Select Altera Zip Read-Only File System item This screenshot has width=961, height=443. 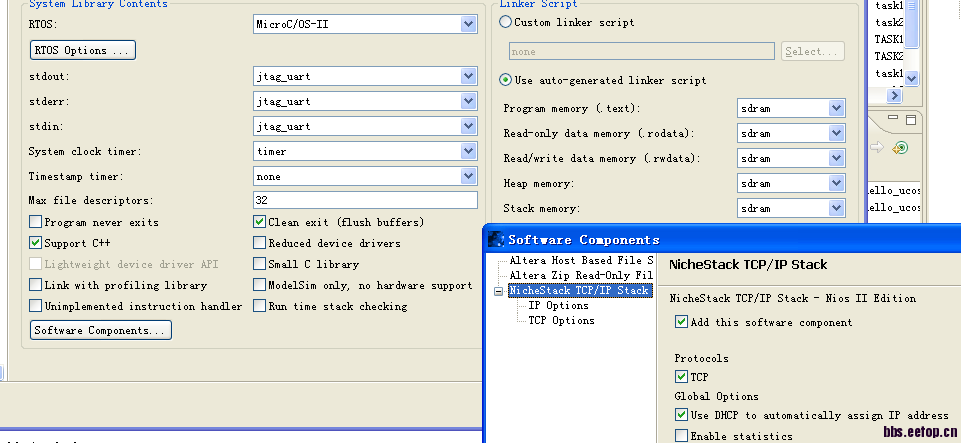click(581, 276)
